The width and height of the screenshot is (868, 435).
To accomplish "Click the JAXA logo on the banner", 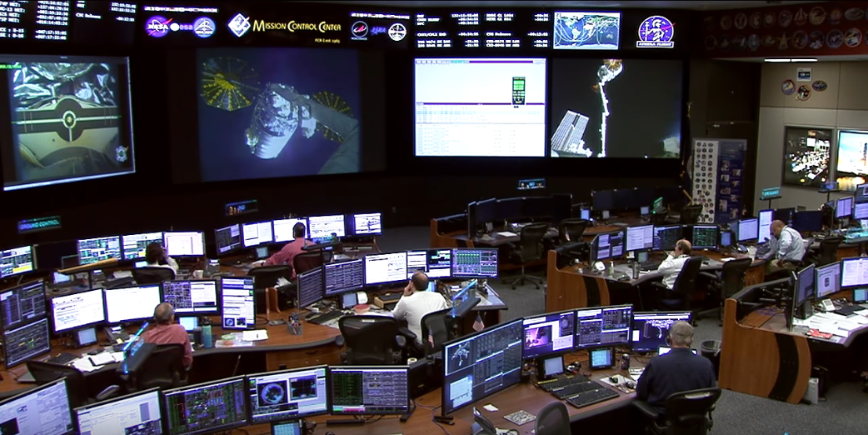I will (x=379, y=30).
